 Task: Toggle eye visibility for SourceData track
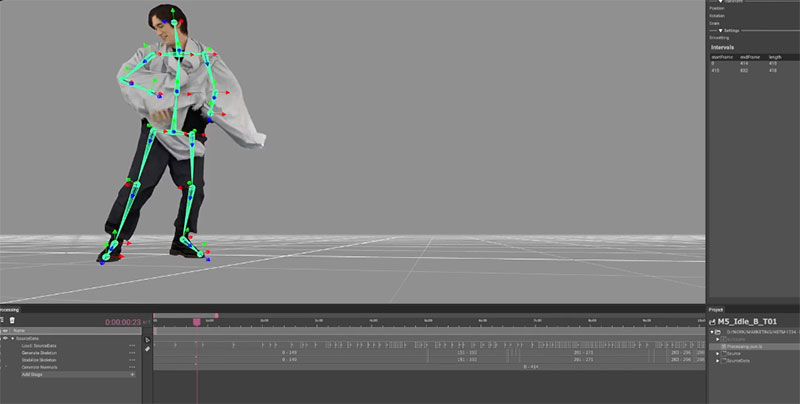(5, 338)
